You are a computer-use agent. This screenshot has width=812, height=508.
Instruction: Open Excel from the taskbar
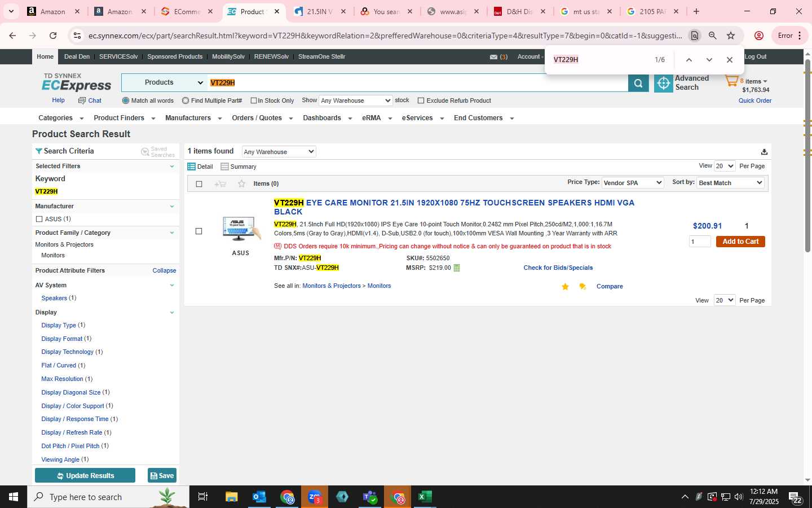tap(425, 497)
